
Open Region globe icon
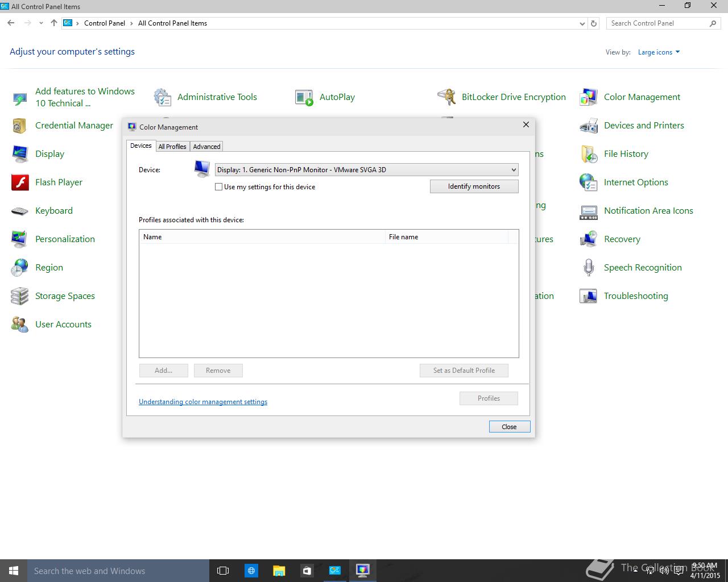pos(20,268)
